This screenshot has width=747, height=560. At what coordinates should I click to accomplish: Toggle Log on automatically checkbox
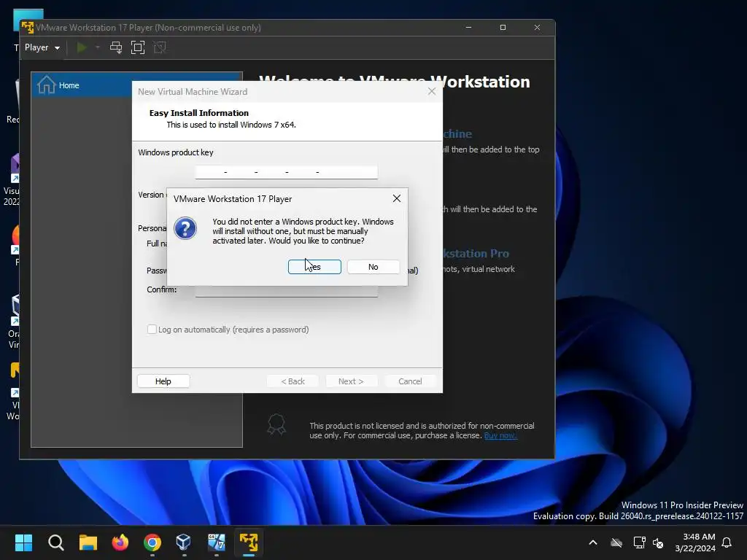pos(152,330)
